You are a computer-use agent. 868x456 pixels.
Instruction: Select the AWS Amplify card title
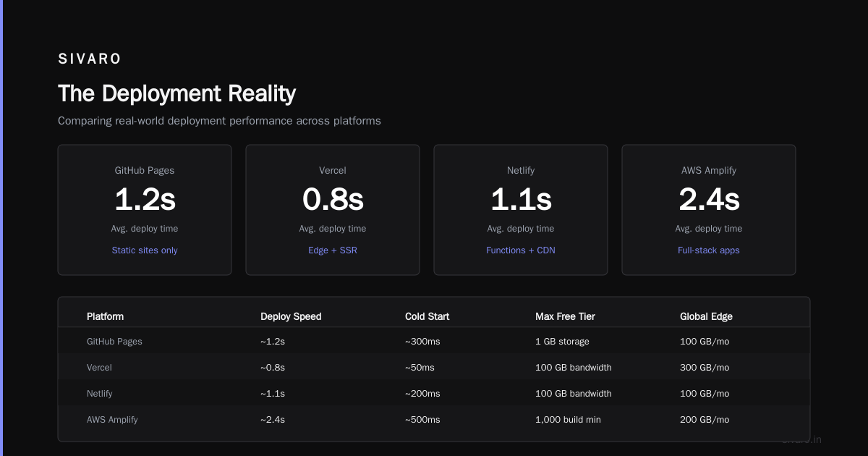(709, 171)
